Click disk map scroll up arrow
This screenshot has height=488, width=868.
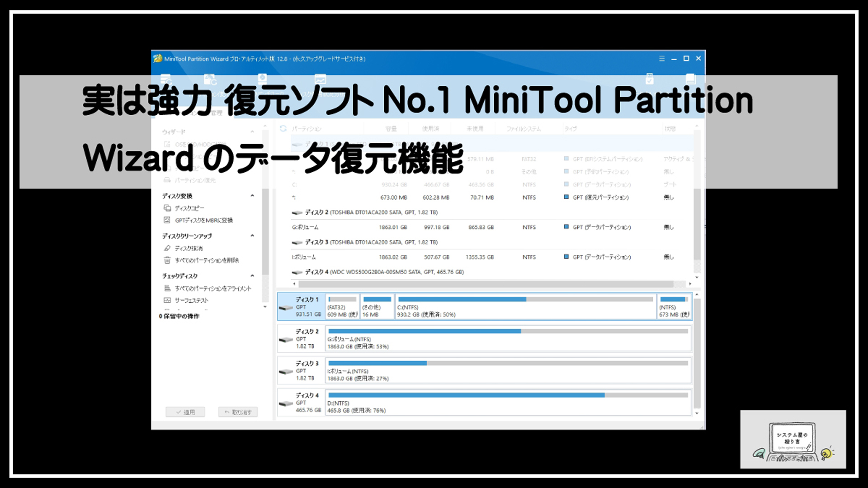697,295
